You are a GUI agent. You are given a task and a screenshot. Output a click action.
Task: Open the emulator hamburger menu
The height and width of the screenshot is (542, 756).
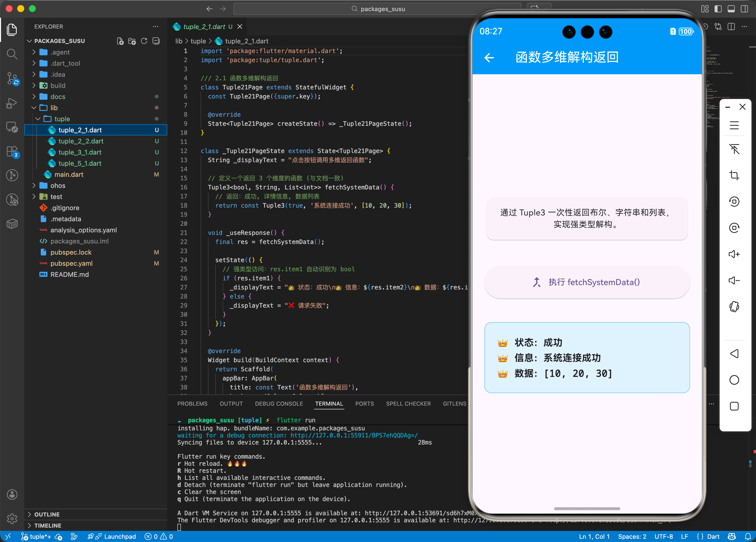tap(734, 125)
